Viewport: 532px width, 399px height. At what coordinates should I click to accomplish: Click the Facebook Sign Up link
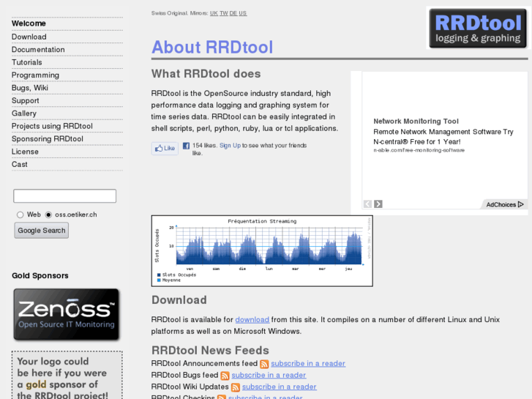(230, 146)
